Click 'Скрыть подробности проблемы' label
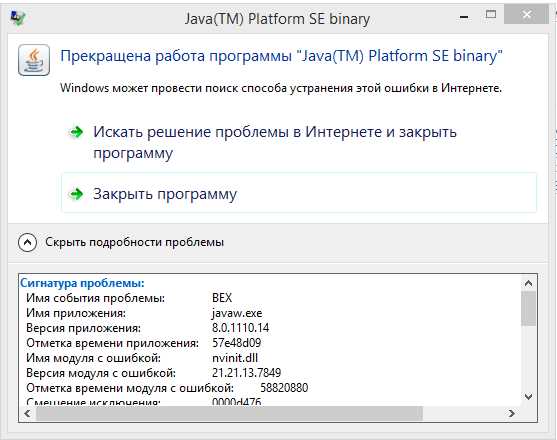Screen dimensions: 557x440 pos(134,242)
